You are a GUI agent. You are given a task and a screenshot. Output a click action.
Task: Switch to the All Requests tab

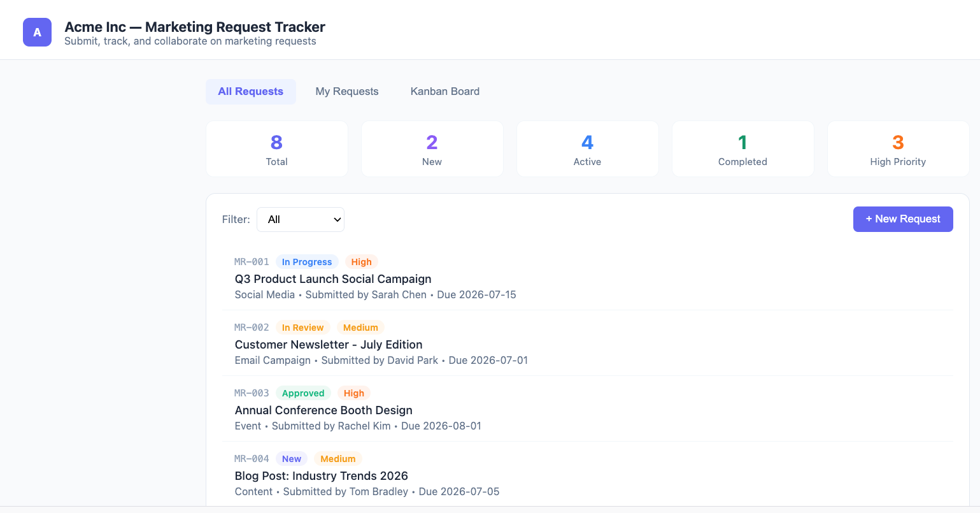click(x=251, y=92)
